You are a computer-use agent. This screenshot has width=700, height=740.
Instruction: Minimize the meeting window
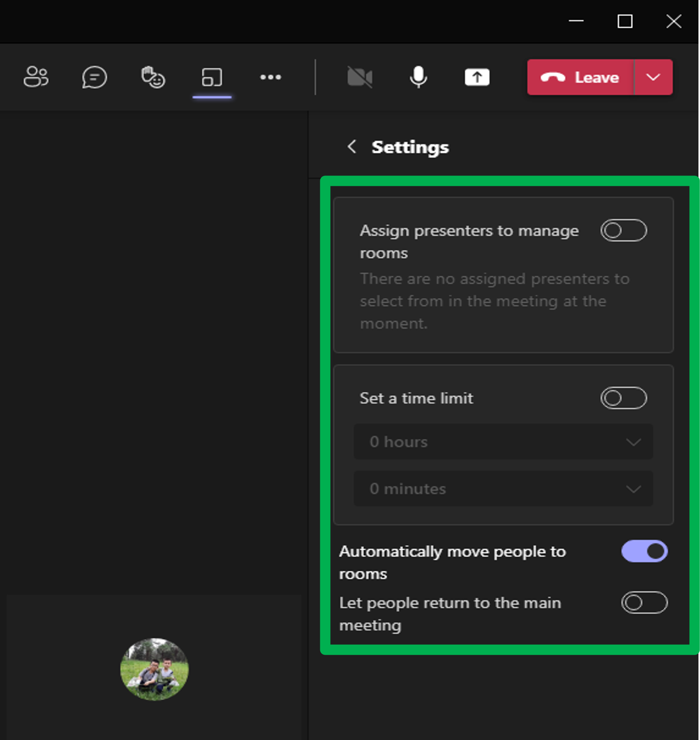pos(576,21)
